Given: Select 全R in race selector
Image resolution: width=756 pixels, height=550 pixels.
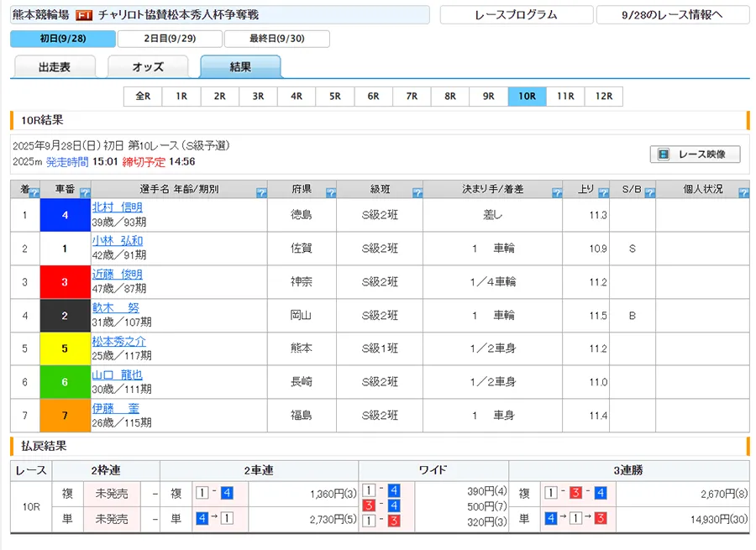Looking at the screenshot, I should pos(143,97).
